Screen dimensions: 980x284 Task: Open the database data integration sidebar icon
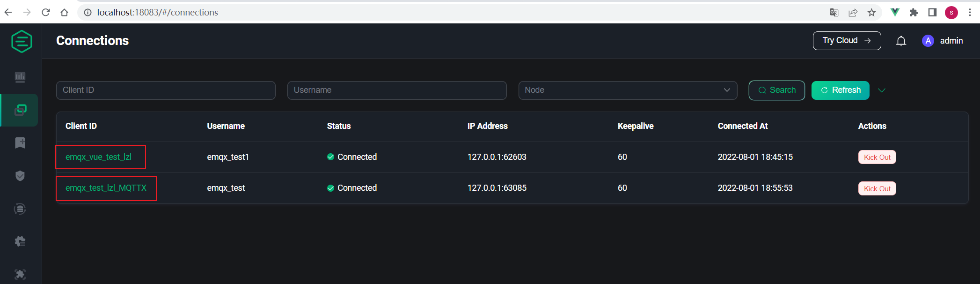point(20,209)
